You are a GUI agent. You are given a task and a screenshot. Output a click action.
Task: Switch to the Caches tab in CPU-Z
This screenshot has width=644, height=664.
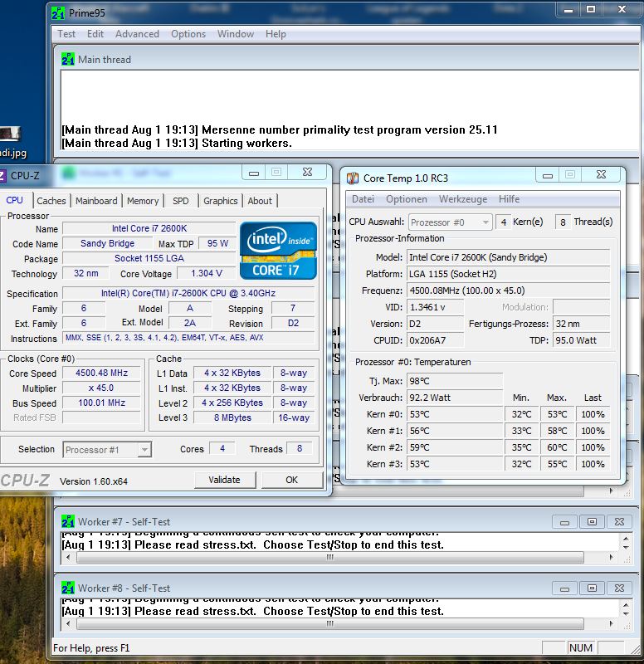51,201
